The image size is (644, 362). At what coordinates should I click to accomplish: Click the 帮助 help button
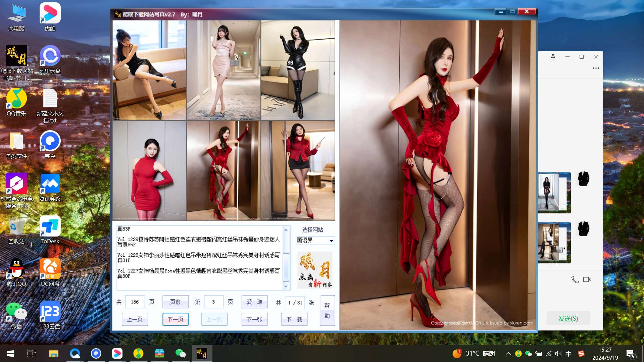[x=327, y=311]
